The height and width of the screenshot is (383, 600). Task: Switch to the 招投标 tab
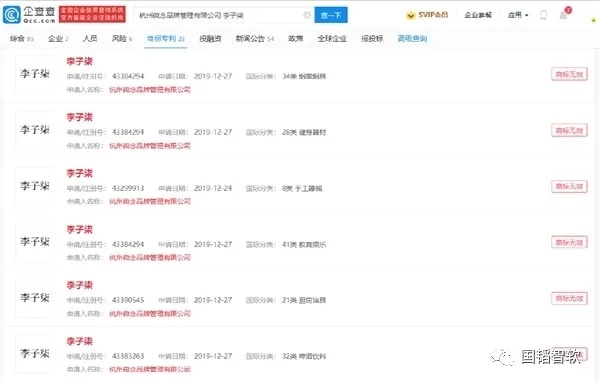pos(372,38)
